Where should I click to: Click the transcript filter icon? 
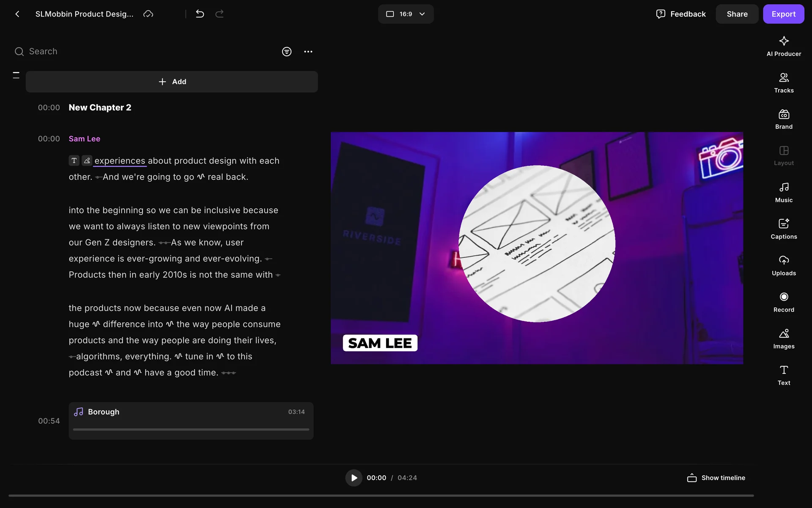click(286, 52)
